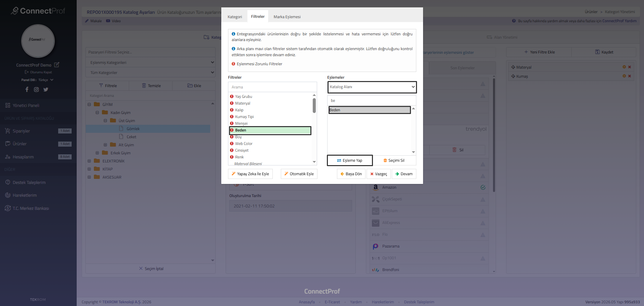Expand the Alt Giyim tree node

(x=105, y=145)
